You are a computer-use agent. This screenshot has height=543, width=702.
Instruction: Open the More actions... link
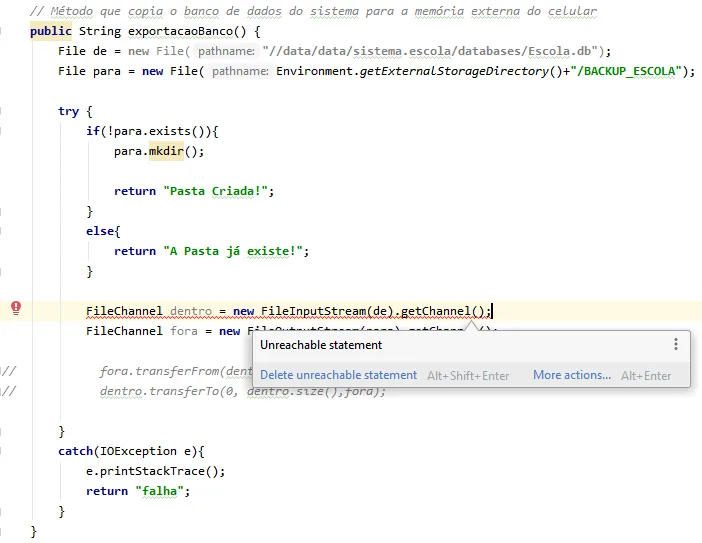tap(571, 375)
